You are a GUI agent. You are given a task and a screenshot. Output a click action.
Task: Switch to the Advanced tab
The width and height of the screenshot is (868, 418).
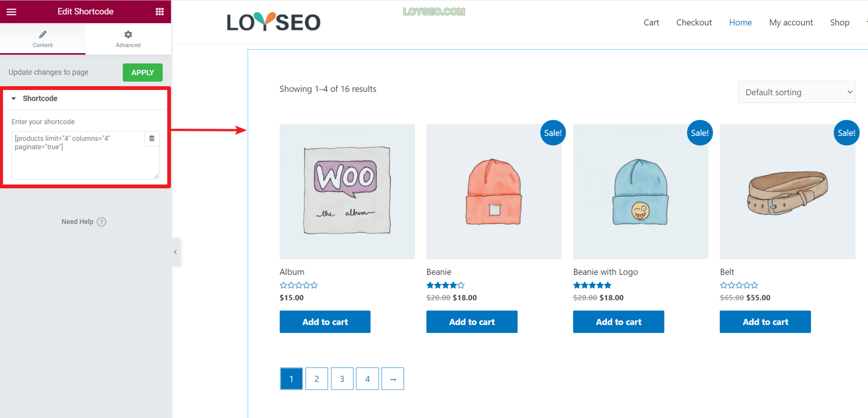tap(128, 39)
